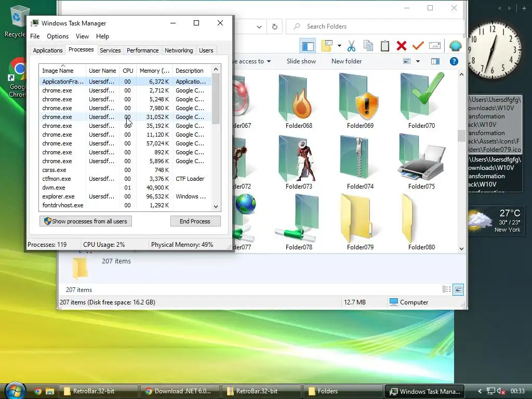Screen dimensions: 532x399
Task: Click New folder in Explorer command bar
Action: pos(347,61)
